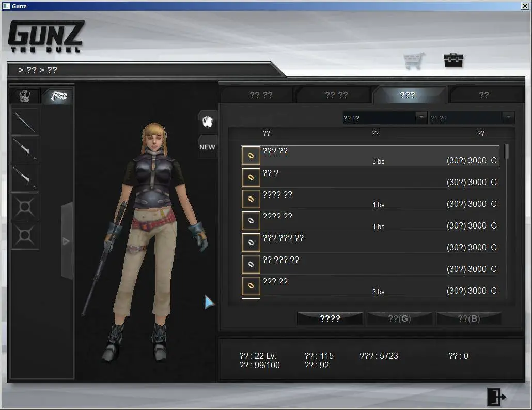Switch to the armor character tab icon
The image size is (532, 410).
point(25,96)
